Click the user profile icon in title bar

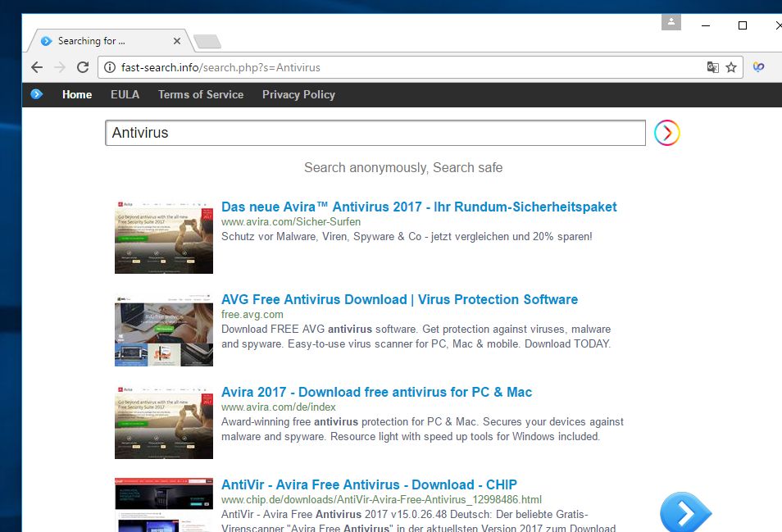(671, 22)
